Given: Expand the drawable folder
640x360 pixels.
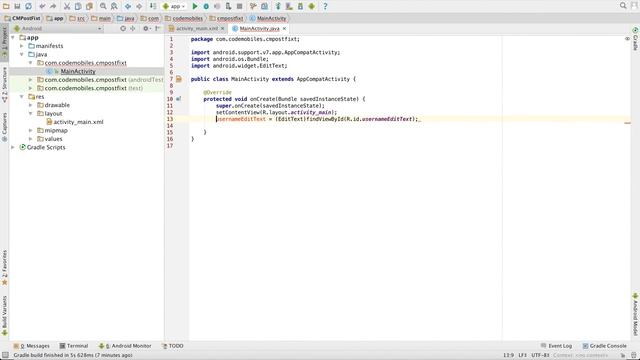Looking at the screenshot, I should click(30, 105).
